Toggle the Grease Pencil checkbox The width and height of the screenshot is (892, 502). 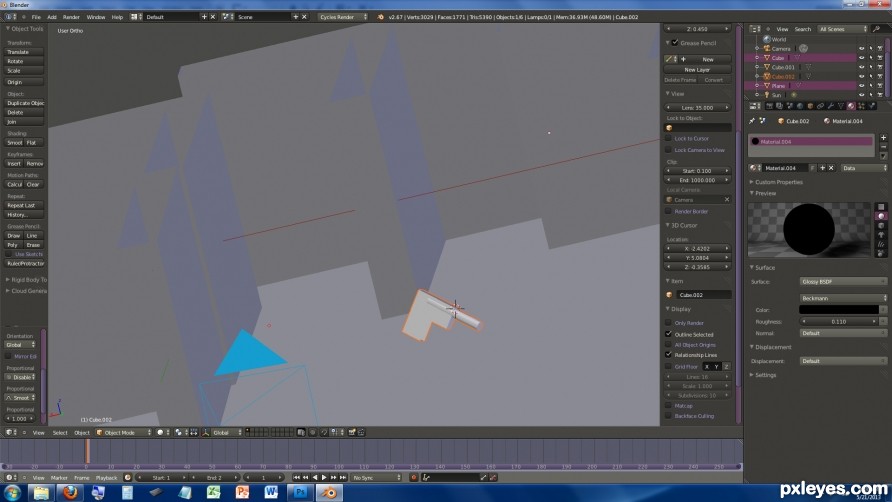coord(675,43)
